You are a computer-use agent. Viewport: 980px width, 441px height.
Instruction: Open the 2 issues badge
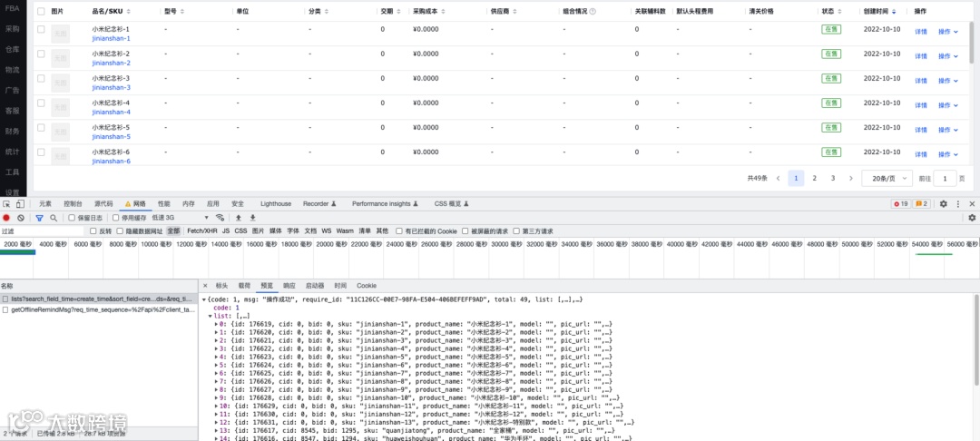922,203
